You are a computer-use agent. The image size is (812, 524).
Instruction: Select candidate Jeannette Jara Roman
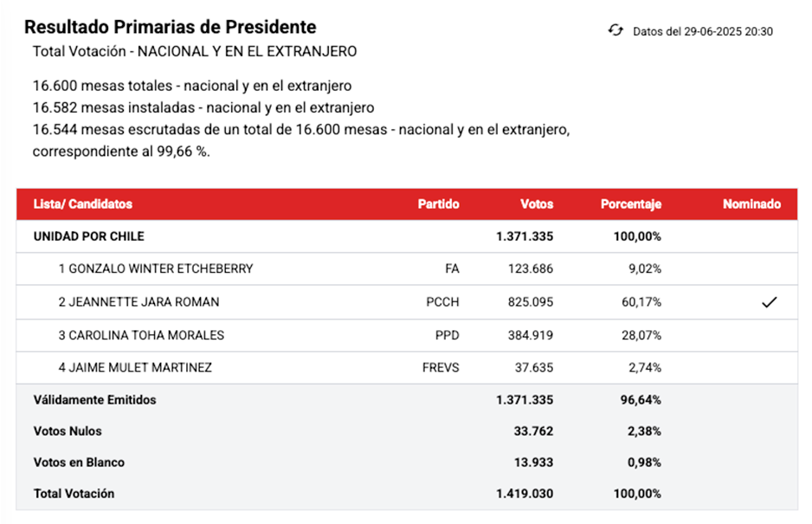coord(139,302)
